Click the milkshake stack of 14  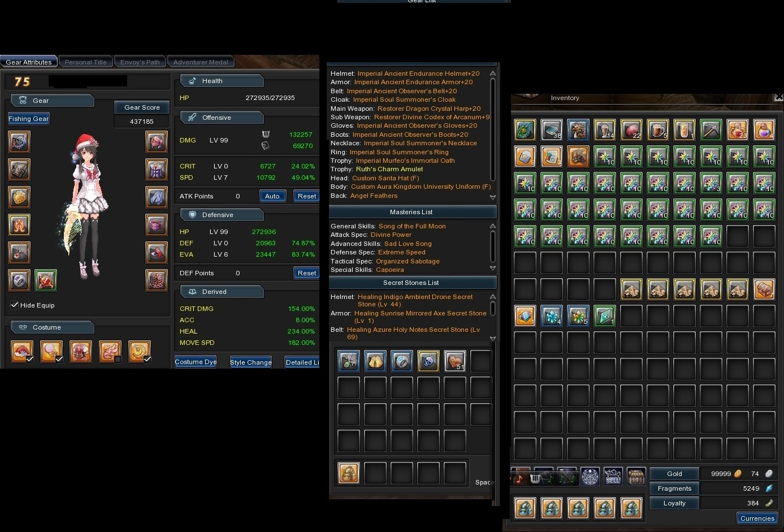click(x=605, y=130)
